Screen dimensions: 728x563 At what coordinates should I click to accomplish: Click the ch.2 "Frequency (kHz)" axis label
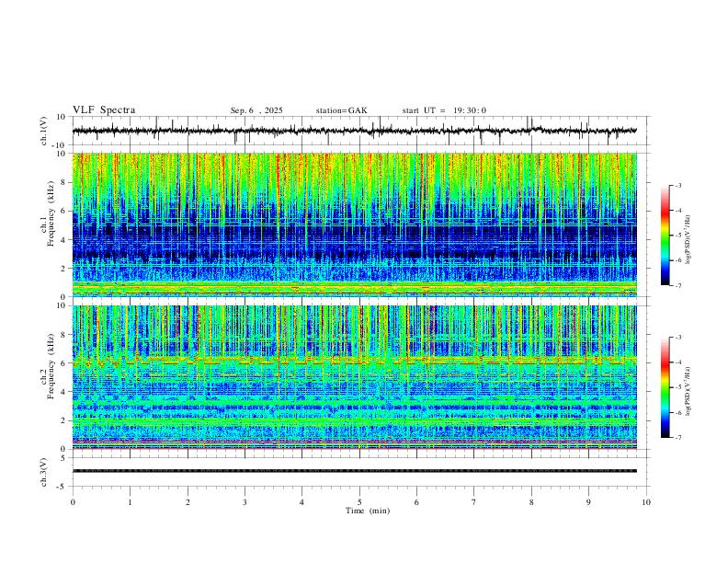[x=51, y=366]
